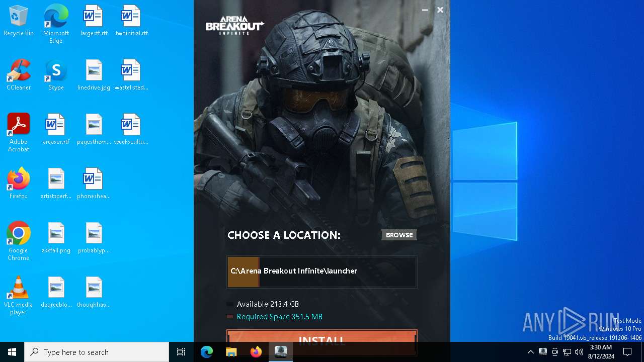Select the pagesthem image file icon

coord(94,130)
